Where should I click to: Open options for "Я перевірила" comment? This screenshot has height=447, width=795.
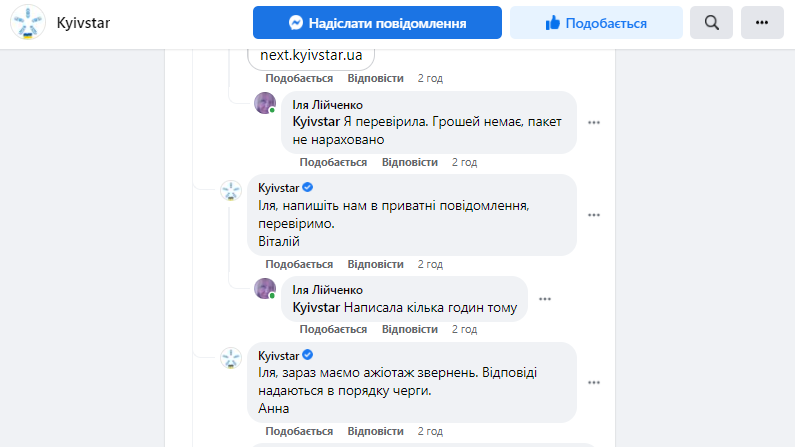point(594,122)
